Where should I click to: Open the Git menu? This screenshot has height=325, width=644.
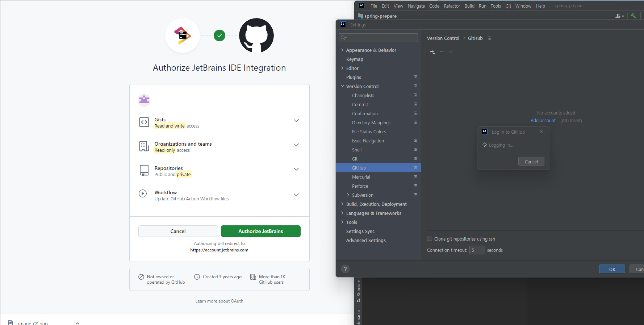508,6
